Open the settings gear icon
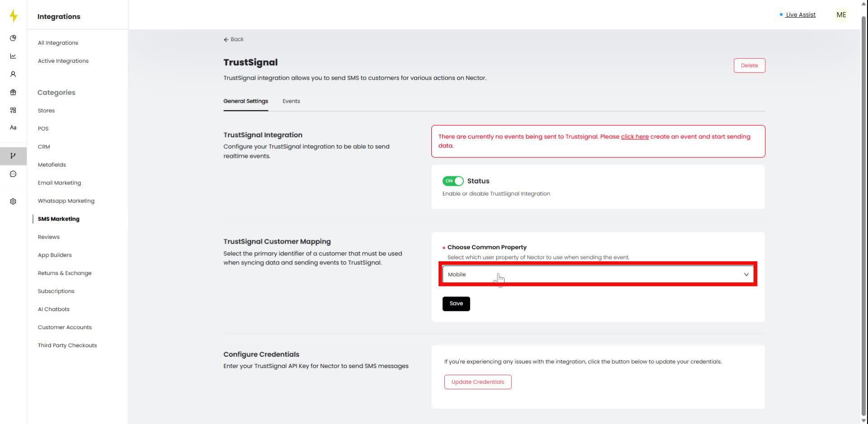 coord(13,202)
